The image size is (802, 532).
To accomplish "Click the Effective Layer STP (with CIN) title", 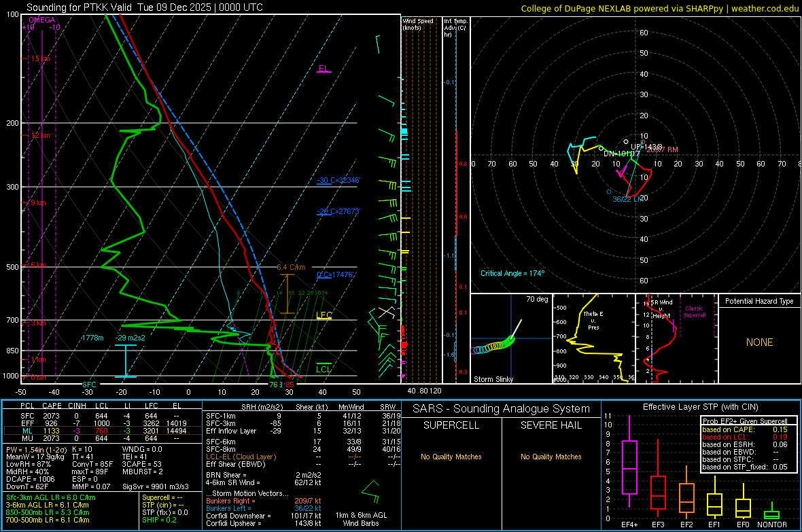I will click(700, 407).
